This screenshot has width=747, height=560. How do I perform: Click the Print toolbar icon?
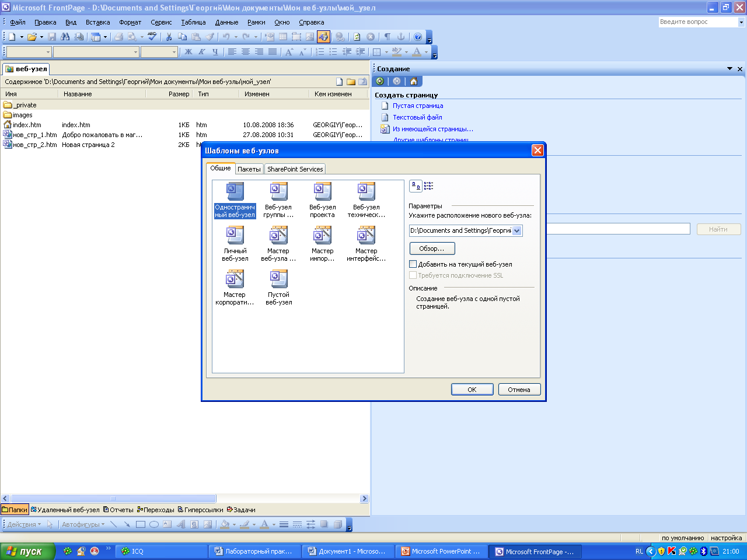[x=118, y=37]
